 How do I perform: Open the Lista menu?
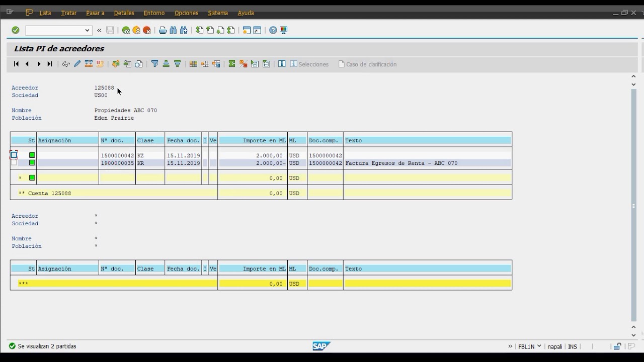(x=45, y=13)
